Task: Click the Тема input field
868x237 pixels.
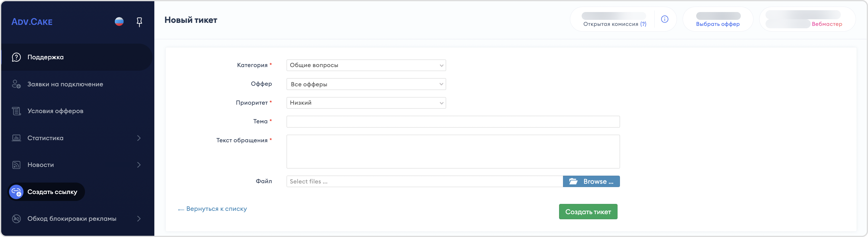Action: coord(453,122)
